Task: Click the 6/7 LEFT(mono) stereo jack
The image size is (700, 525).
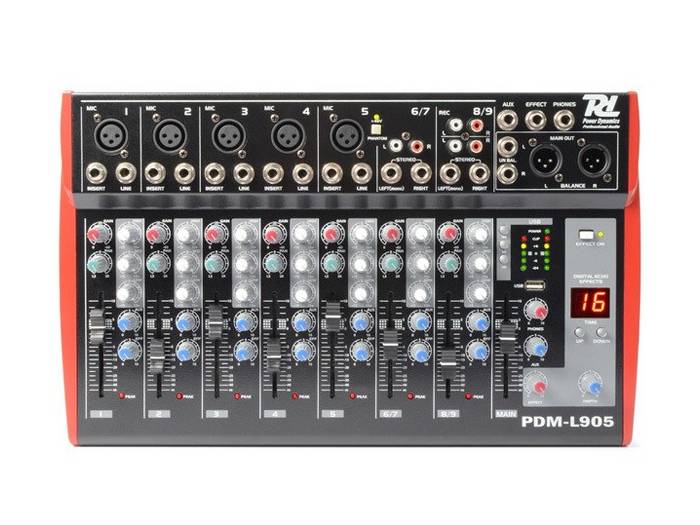Action: tap(391, 174)
